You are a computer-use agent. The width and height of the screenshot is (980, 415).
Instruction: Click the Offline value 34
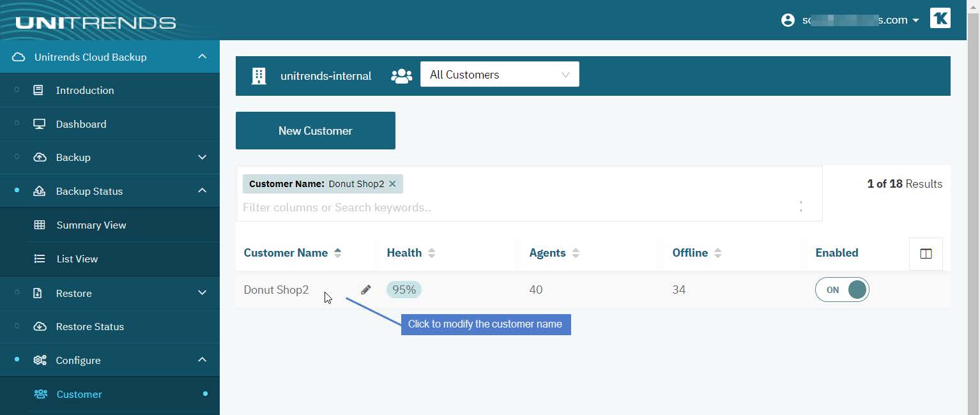(678, 290)
